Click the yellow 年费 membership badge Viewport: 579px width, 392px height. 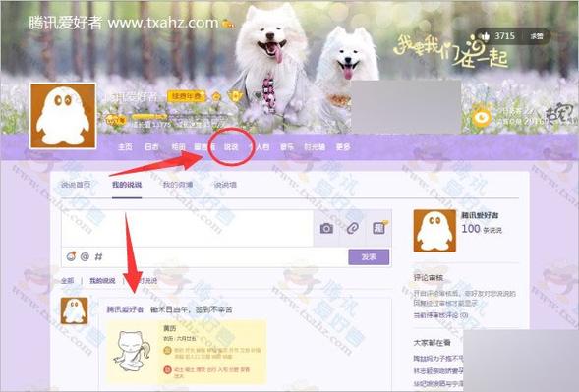(x=187, y=97)
